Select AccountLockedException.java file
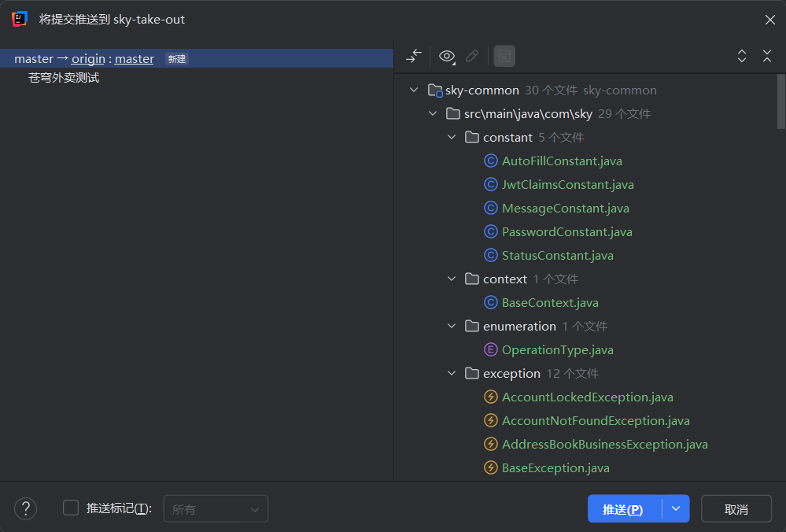 point(588,397)
